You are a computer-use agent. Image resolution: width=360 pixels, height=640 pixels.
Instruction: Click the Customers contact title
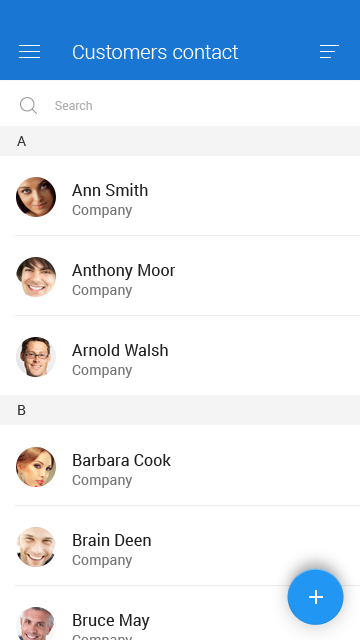click(155, 52)
